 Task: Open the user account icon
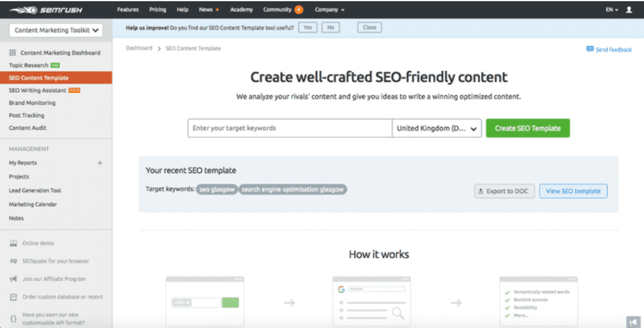pos(629,9)
